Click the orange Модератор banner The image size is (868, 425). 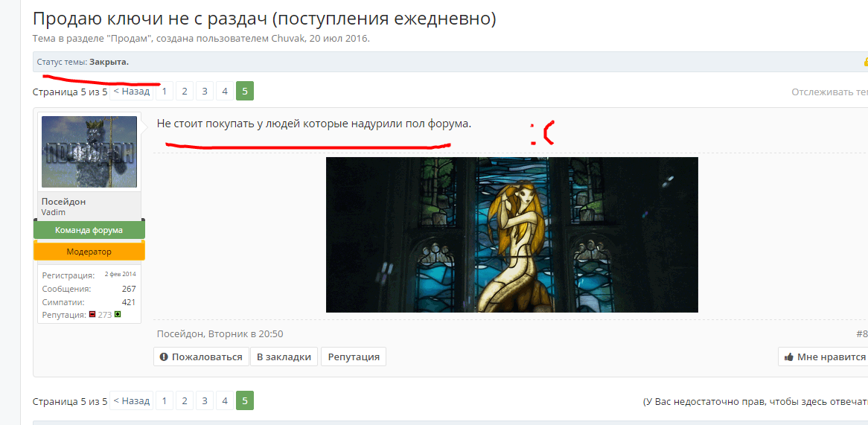click(x=89, y=252)
